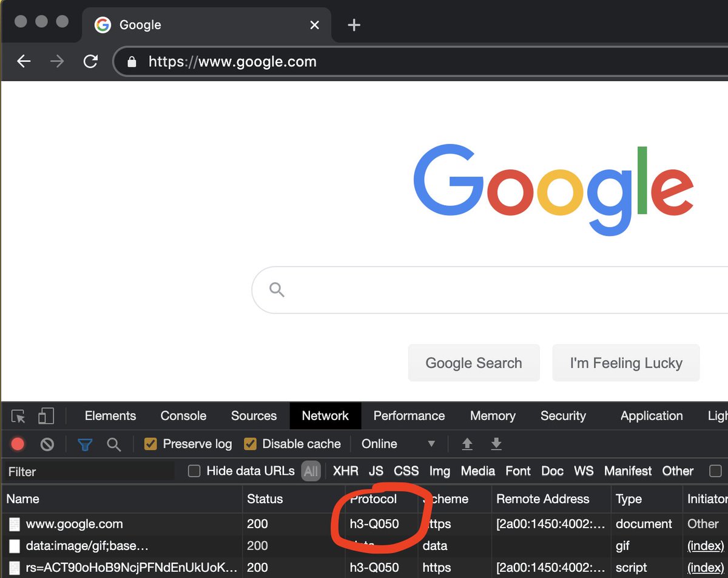Screen dimensions: 728x578
Task: Stop recording network log with red button
Action: pyautogui.click(x=18, y=444)
